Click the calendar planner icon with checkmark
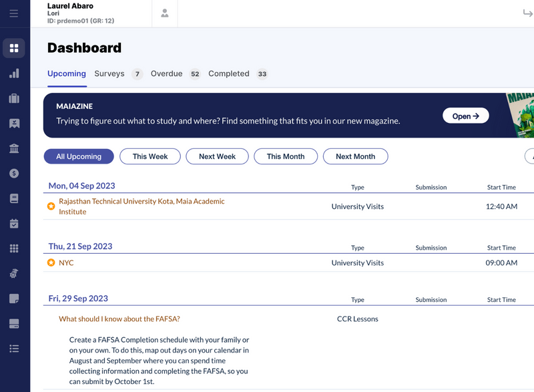 coord(14,223)
